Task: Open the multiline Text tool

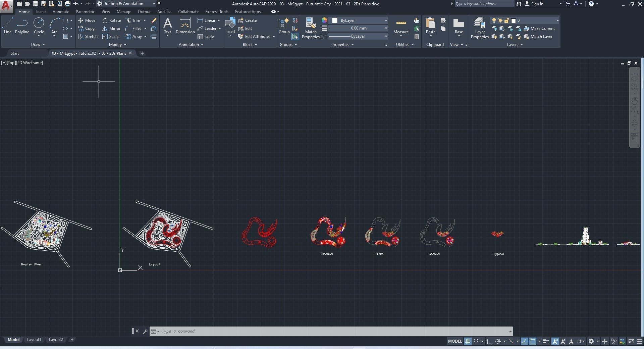Action: point(167,26)
